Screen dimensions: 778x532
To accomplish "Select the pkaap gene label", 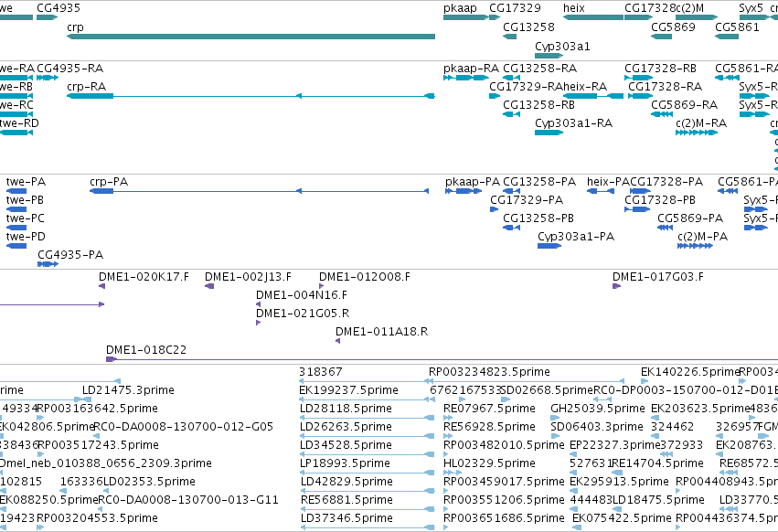I will click(460, 8).
